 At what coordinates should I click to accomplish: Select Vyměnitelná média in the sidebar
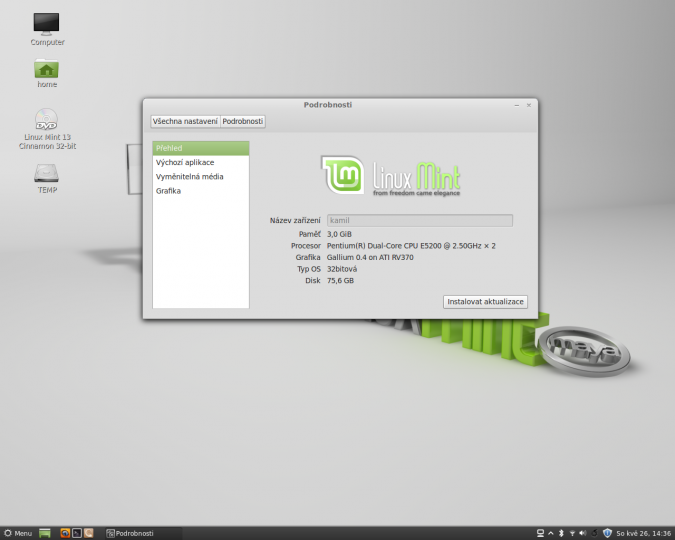[201, 177]
